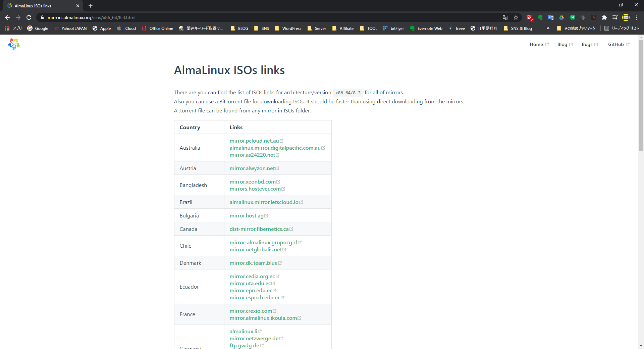Screen dimensions: 644x349
Task: Bookmark this page with the star icon
Action: point(516,17)
